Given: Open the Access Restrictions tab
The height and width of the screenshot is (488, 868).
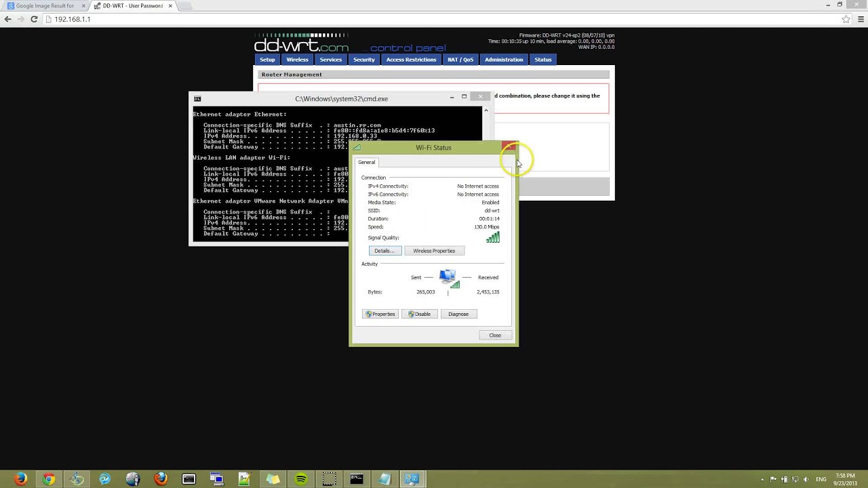Looking at the screenshot, I should tap(411, 60).
